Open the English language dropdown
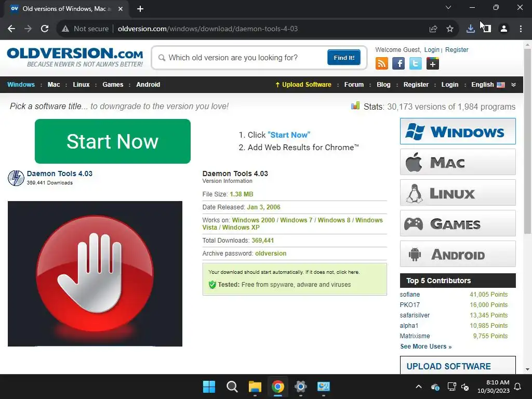The height and width of the screenshot is (399, 532). 488,85
